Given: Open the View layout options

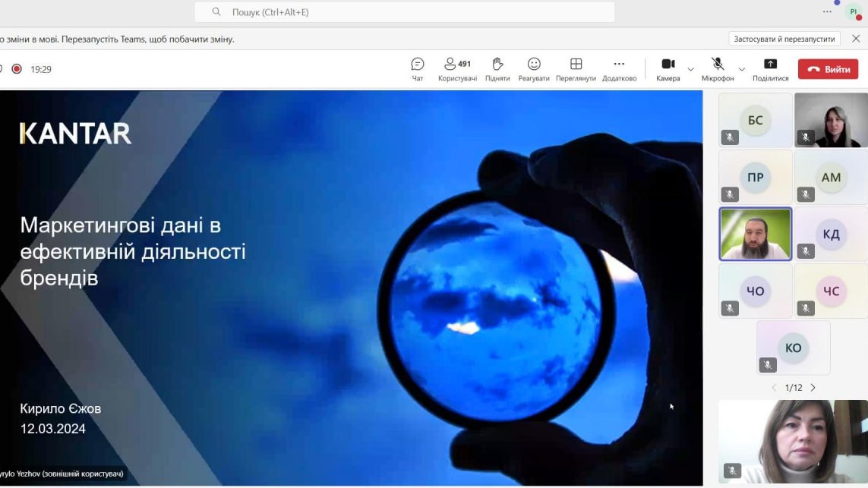Looking at the screenshot, I should (576, 69).
